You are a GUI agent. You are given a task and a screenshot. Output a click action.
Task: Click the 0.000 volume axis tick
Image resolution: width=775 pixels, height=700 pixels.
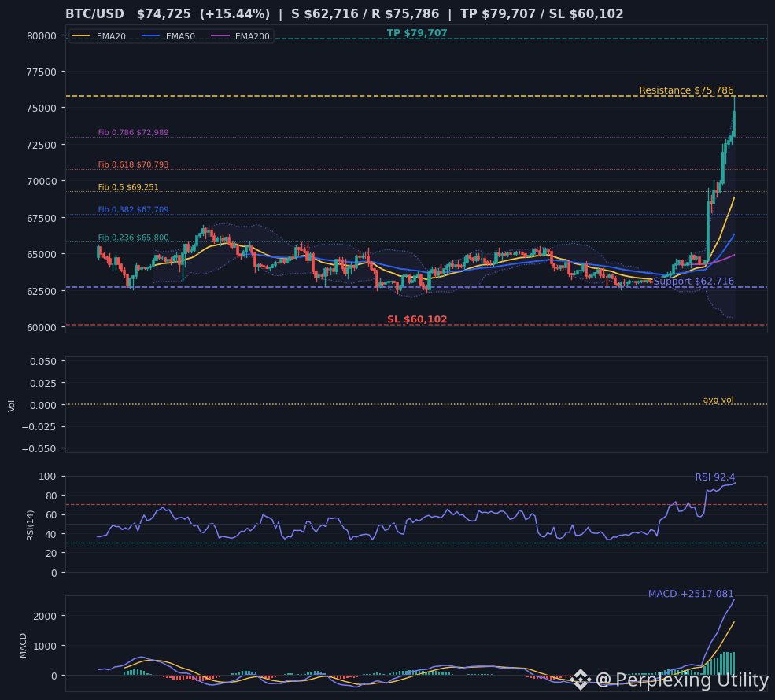pyautogui.click(x=43, y=405)
